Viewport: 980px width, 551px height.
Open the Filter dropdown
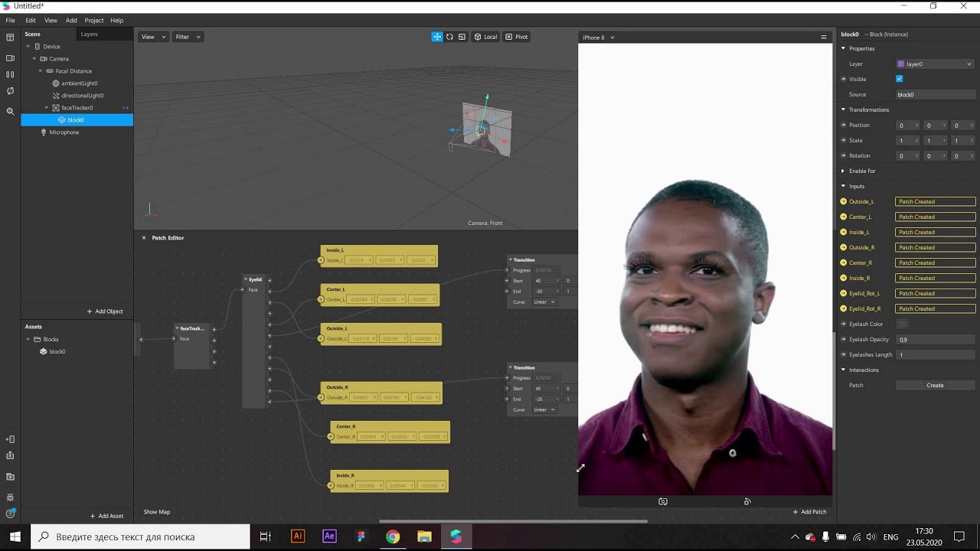[188, 37]
